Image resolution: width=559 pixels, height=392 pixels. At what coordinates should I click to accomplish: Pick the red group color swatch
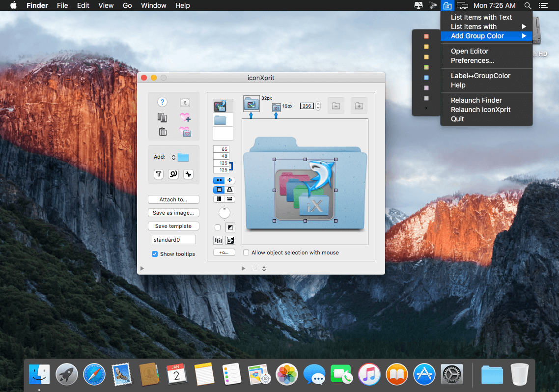coord(426,36)
